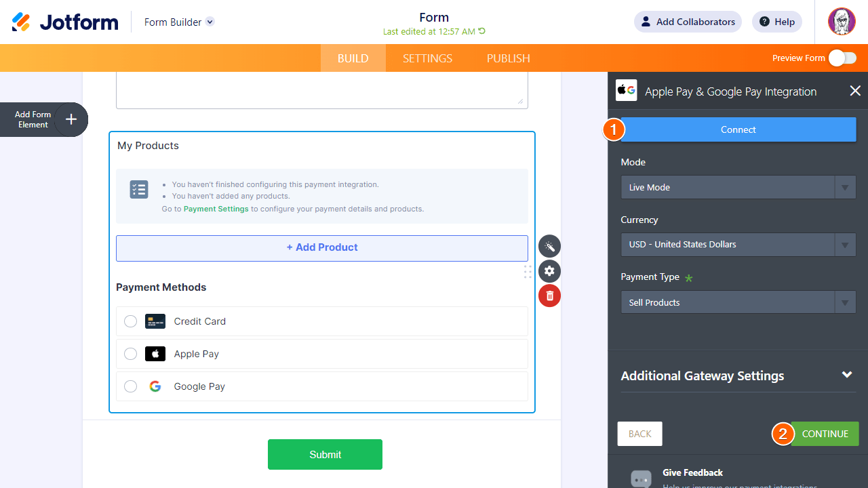Open the My Products gear properties
This screenshot has width=868, height=488.
click(x=549, y=271)
